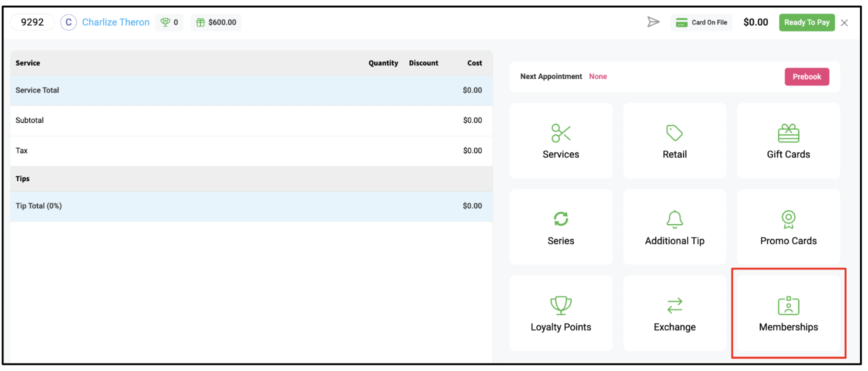Open the Memberships badge tile
The height and width of the screenshot is (371, 868).
788,313
